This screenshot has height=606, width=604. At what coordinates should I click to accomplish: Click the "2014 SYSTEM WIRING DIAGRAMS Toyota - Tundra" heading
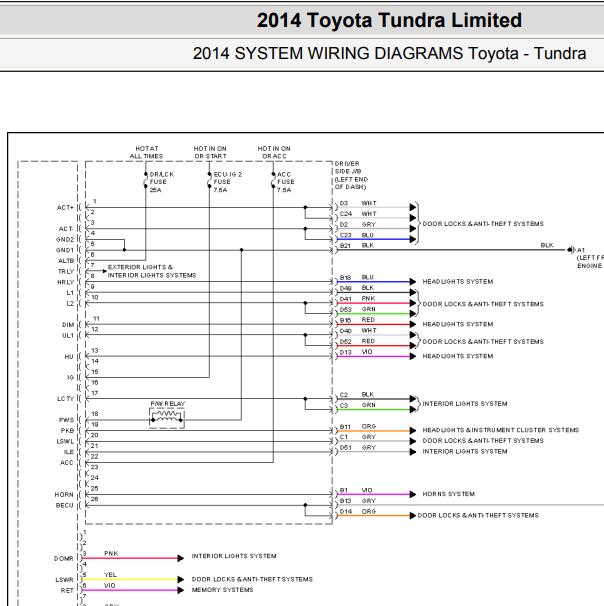[389, 53]
